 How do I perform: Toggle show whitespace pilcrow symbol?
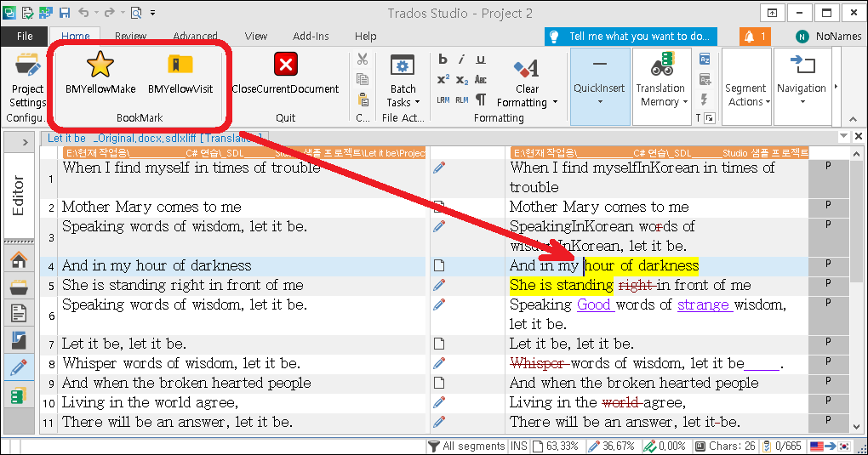[x=481, y=100]
